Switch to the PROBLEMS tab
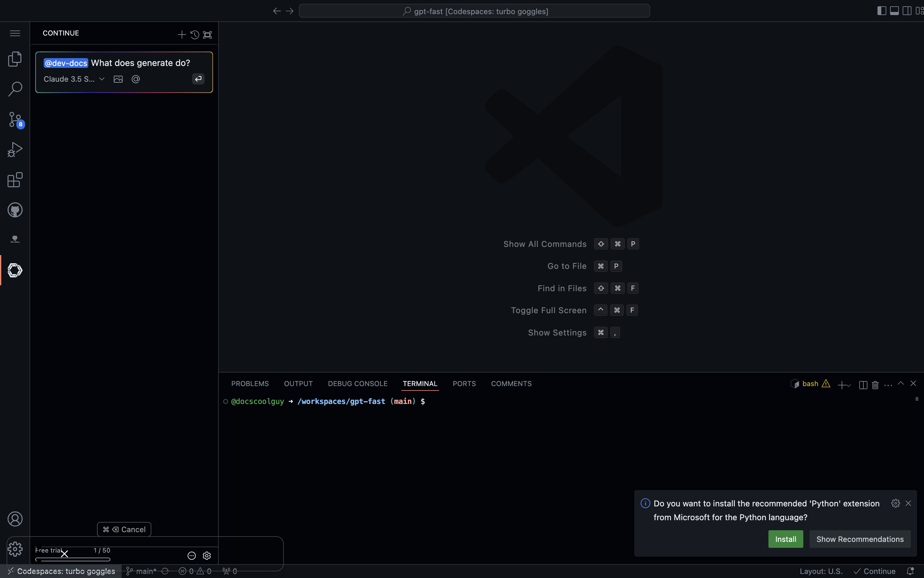This screenshot has height=578, width=924. point(250,384)
